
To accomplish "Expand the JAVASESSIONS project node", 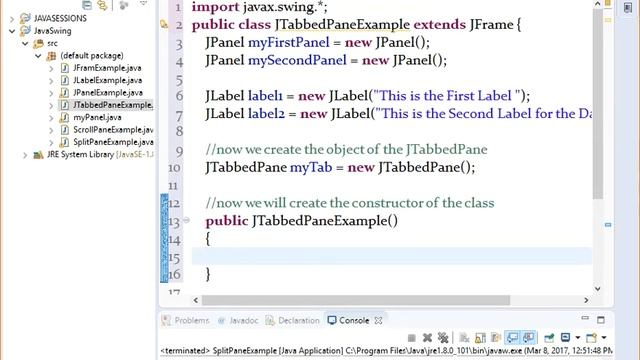I will pos(12,19).
